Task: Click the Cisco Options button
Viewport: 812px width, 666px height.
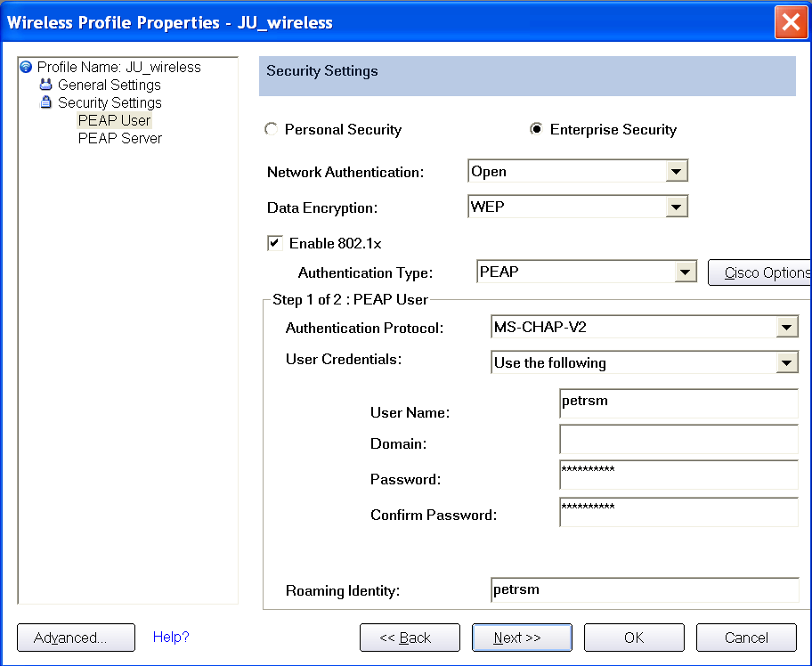Action: pos(759,272)
